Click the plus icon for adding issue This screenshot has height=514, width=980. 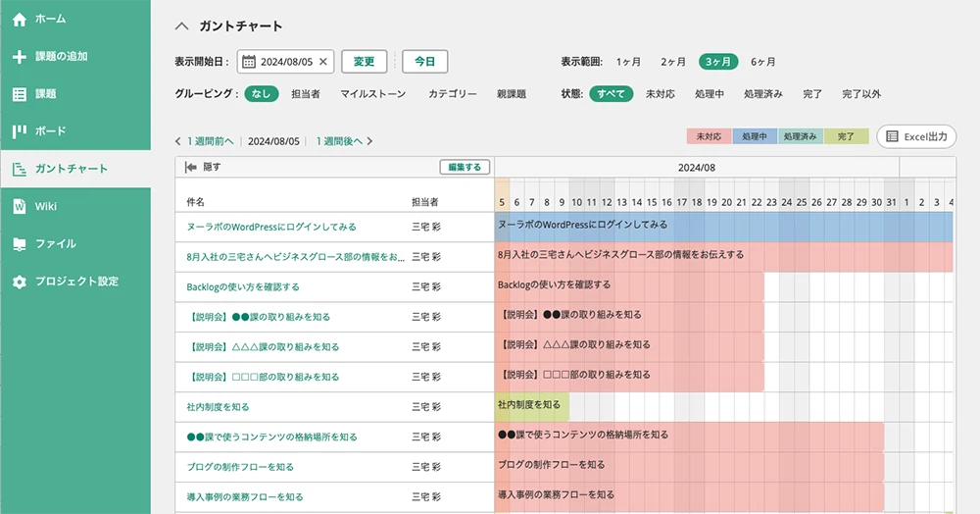(19, 56)
